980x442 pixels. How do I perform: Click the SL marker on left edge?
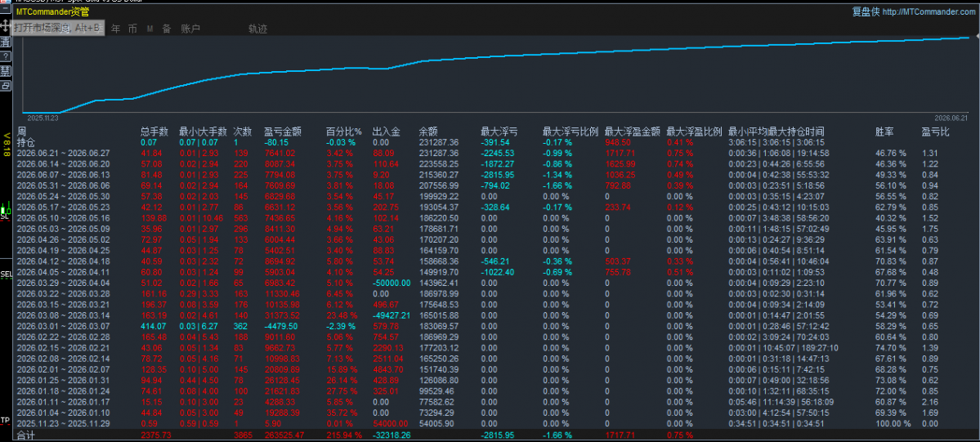[6, 216]
